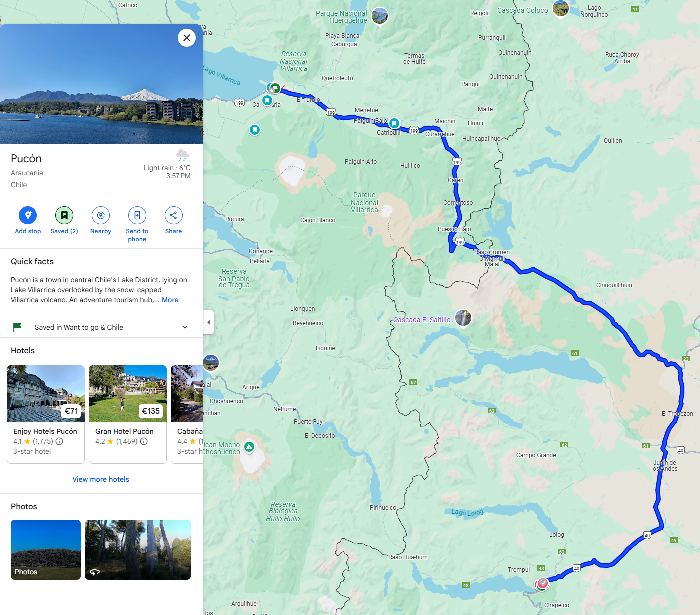Open the 360 street view photo thumbnail

(x=138, y=550)
